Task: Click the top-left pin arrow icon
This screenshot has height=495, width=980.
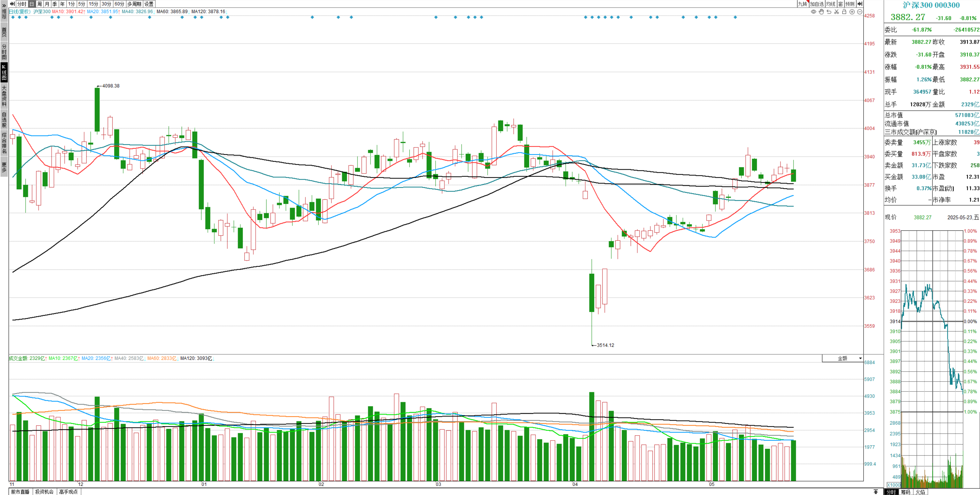Action: (x=12, y=4)
